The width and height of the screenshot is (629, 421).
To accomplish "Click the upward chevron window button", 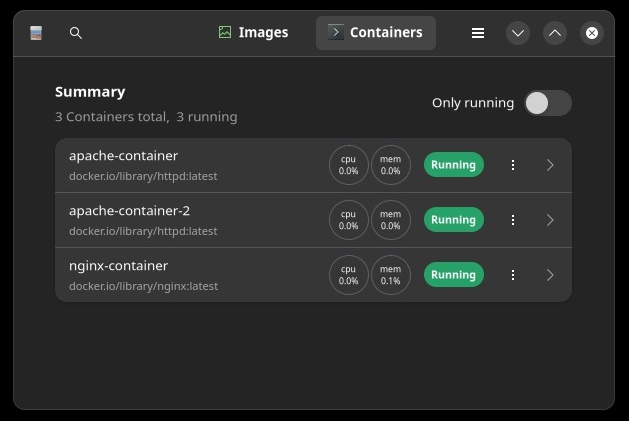I will [x=555, y=33].
